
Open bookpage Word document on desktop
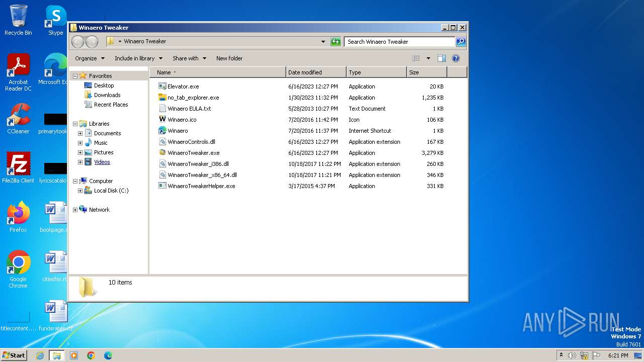pos(55,217)
